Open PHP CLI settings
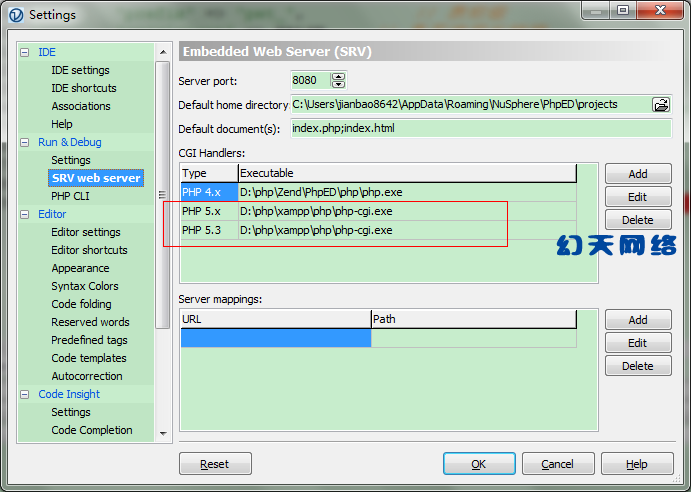The width and height of the screenshot is (691, 492). pyautogui.click(x=70, y=196)
